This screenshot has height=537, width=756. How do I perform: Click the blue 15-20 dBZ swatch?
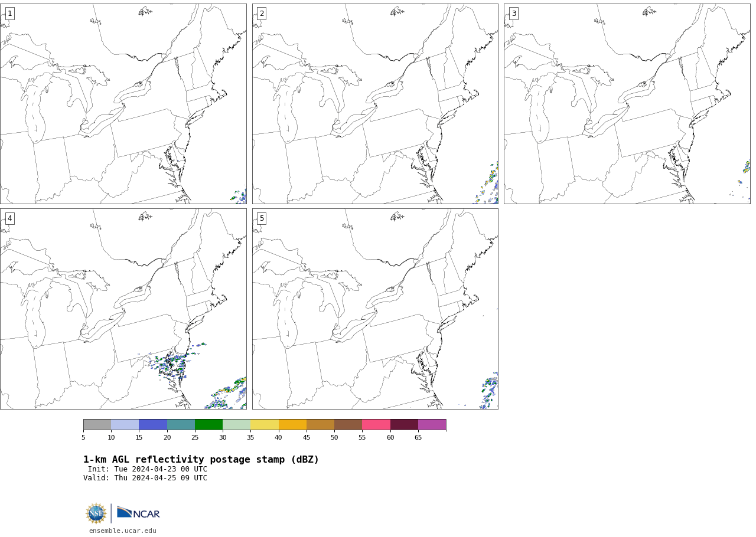(x=153, y=425)
